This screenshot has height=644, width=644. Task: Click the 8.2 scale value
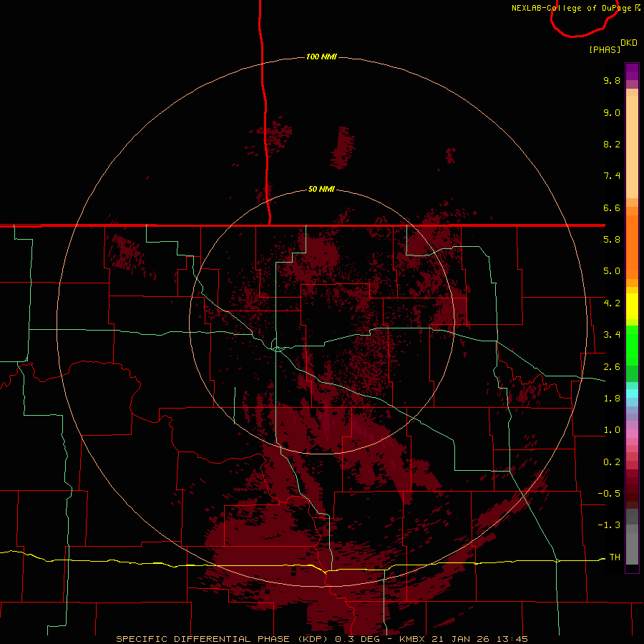tap(612, 145)
